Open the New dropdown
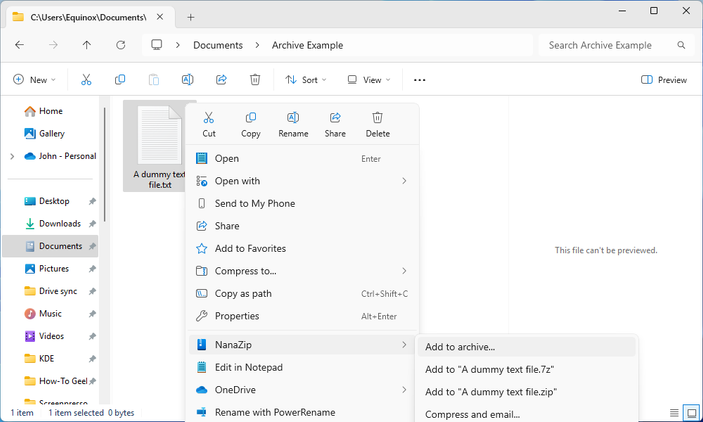Image resolution: width=703 pixels, height=422 pixels. (x=35, y=80)
